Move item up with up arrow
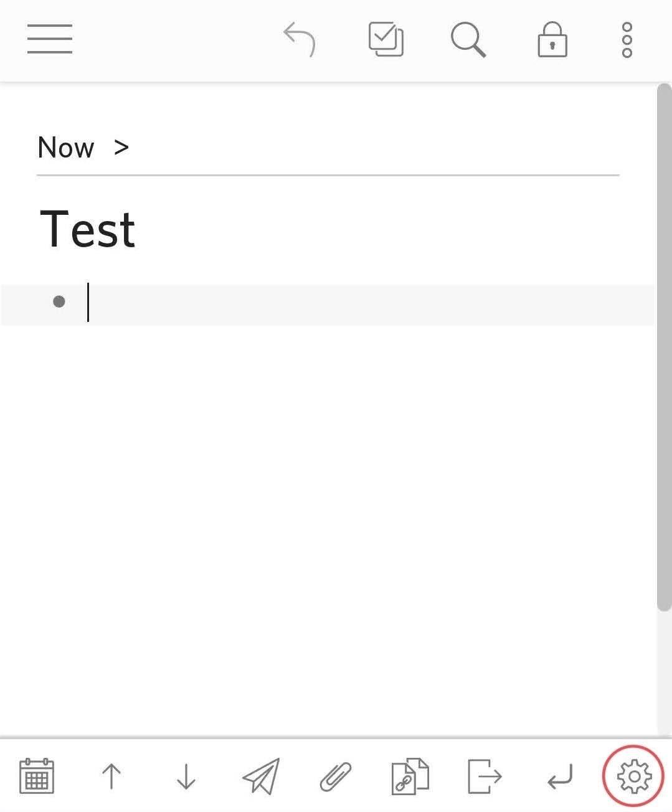Image resolution: width=672 pixels, height=812 pixels. coord(111,777)
